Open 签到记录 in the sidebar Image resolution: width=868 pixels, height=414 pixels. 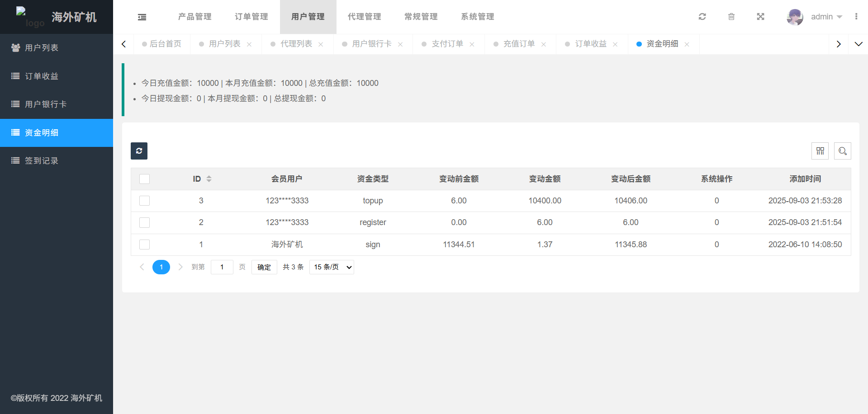click(42, 161)
